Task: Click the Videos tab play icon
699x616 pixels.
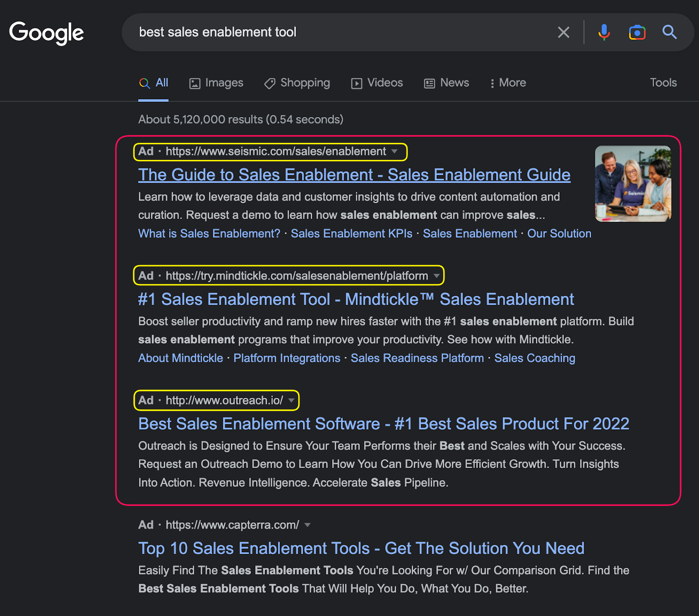Action: click(357, 83)
